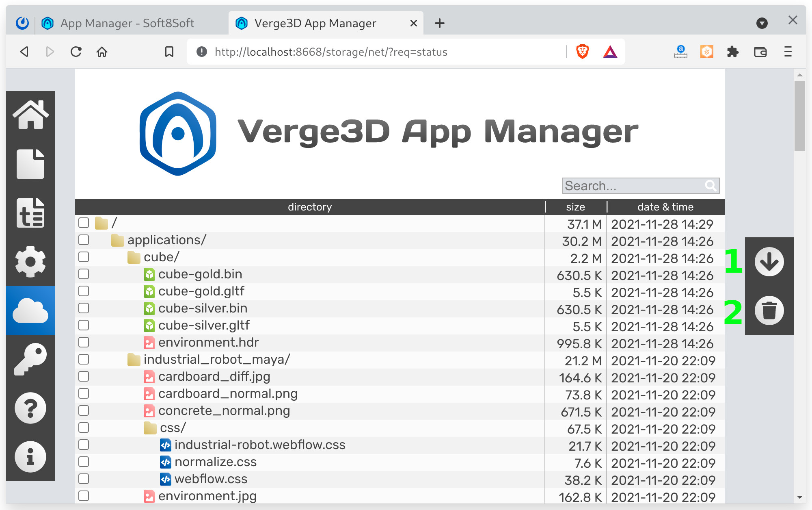
Task: Go to browser home page
Action: click(102, 52)
